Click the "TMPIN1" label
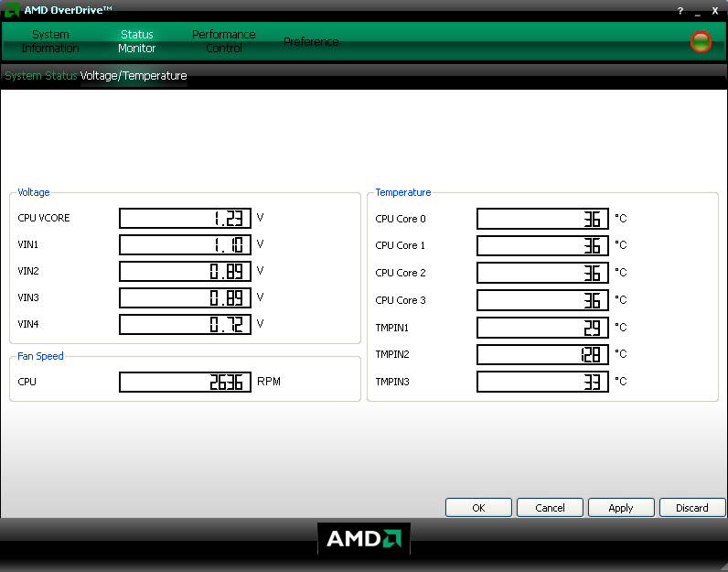The height and width of the screenshot is (572, 728). point(391,328)
